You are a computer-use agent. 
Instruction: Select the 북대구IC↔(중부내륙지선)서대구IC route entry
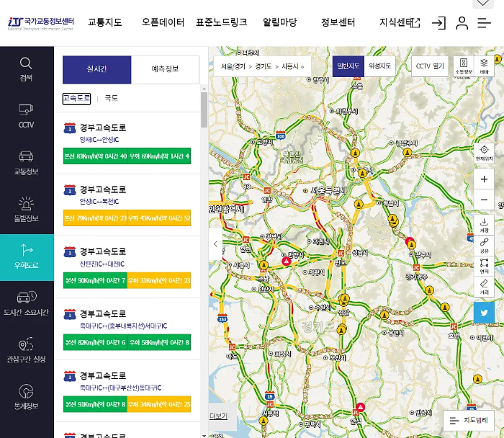(127, 329)
